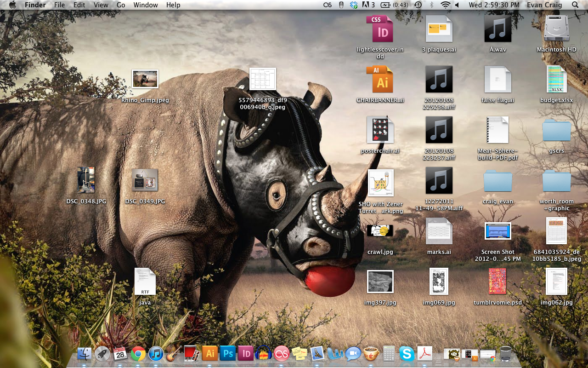Open Adobe InDesign in the dock
Image resolution: width=588 pixels, height=368 pixels.
246,353
